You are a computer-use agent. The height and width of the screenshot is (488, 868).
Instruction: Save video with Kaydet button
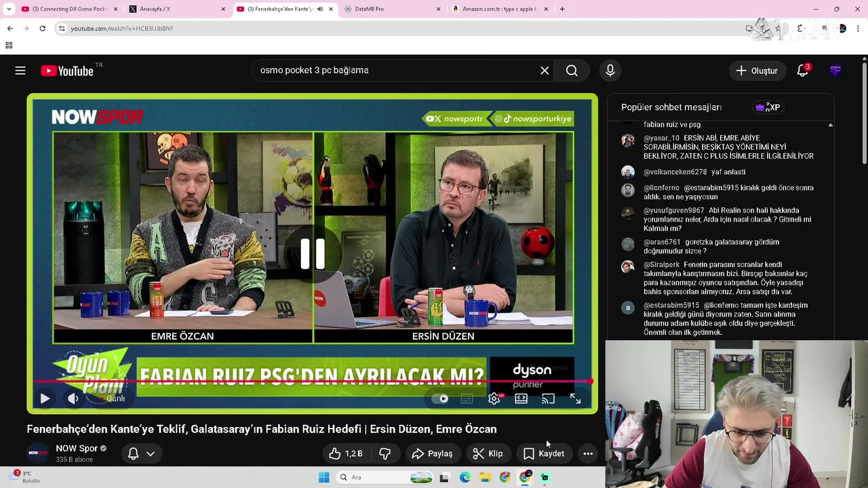544,453
